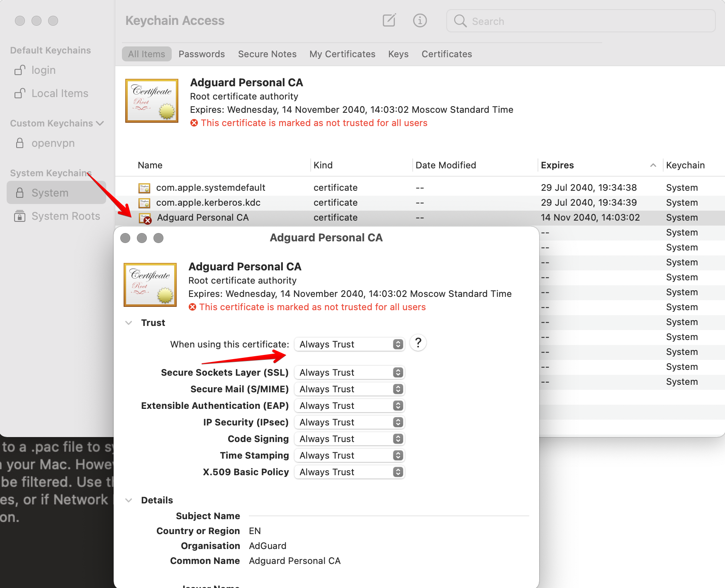Switch to the Keys tab

point(398,54)
